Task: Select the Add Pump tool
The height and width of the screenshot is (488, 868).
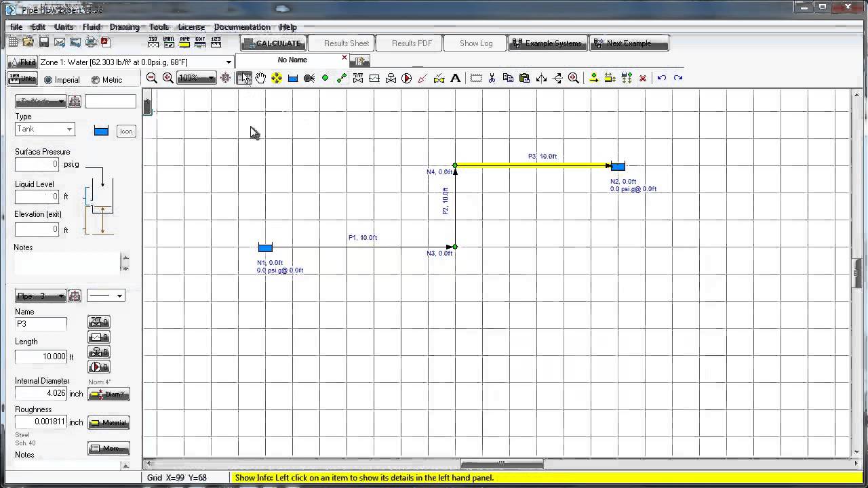Action: click(x=407, y=78)
